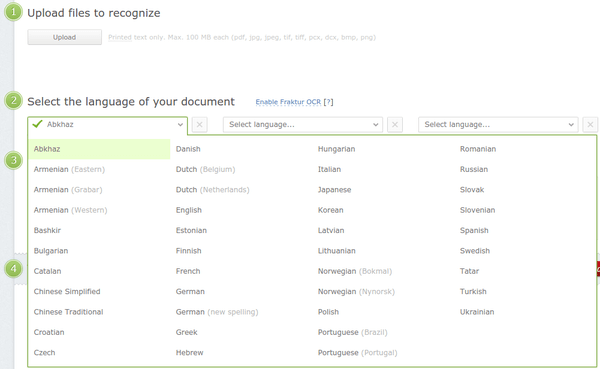Viewport: 600px width, 369px height.
Task: Pick Bulgarian from the list
Action: [51, 251]
